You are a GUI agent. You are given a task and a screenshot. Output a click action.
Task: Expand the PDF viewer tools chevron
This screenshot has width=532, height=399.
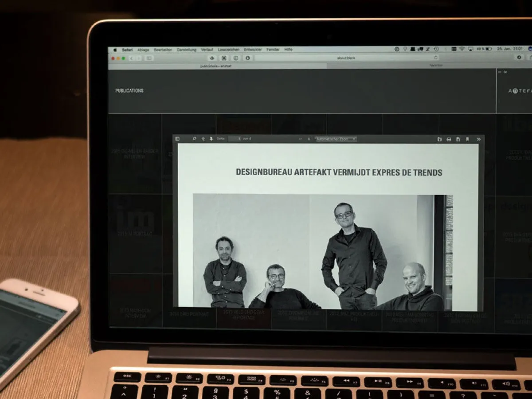(478, 139)
